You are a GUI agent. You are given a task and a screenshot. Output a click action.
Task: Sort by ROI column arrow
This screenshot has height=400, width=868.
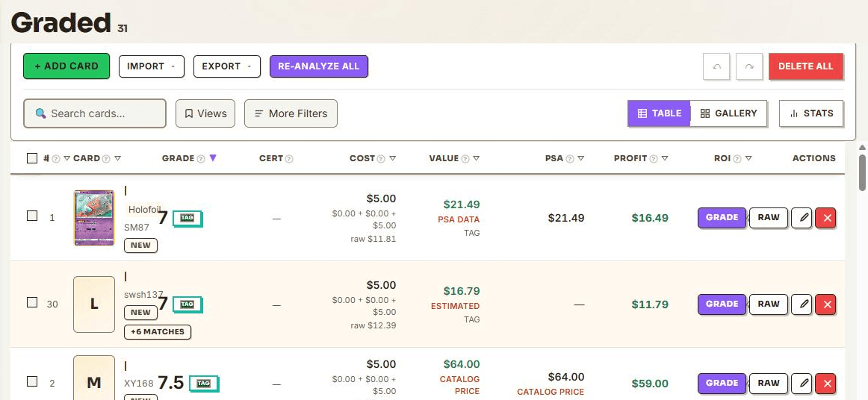pyautogui.click(x=748, y=159)
